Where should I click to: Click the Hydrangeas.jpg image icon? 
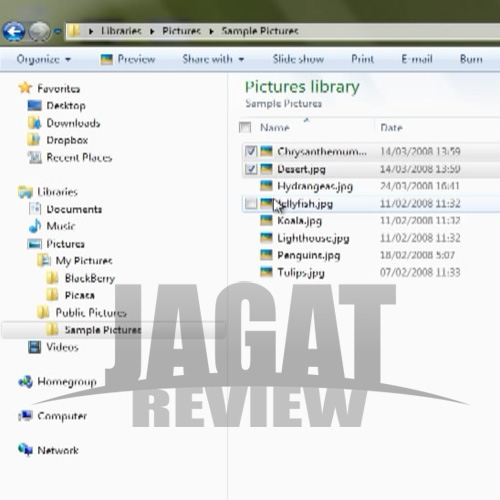pyautogui.click(x=266, y=186)
